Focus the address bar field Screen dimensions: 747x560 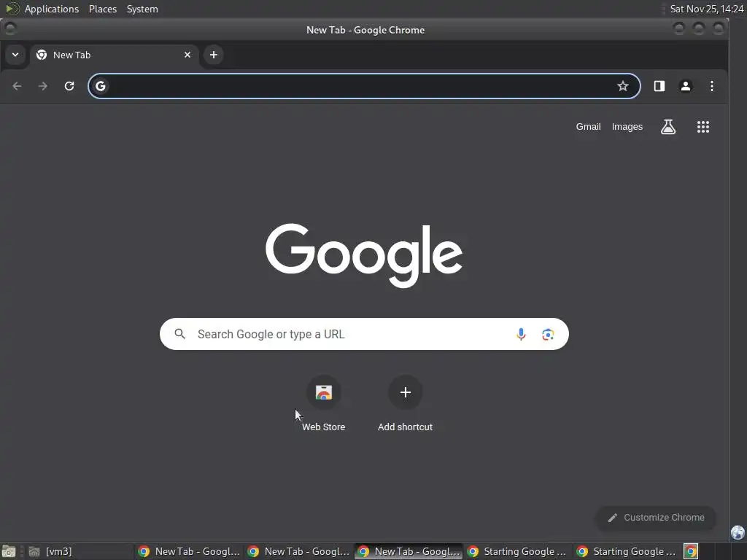[364, 86]
